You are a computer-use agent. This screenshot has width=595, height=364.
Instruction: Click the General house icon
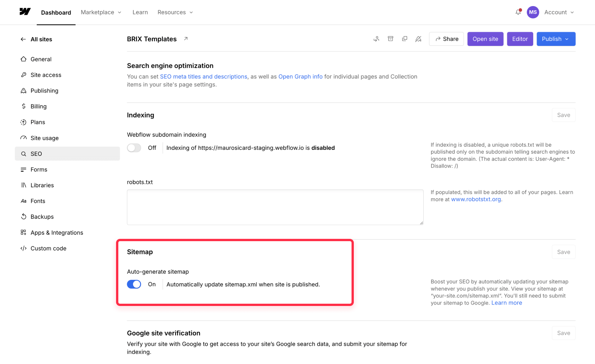click(24, 59)
